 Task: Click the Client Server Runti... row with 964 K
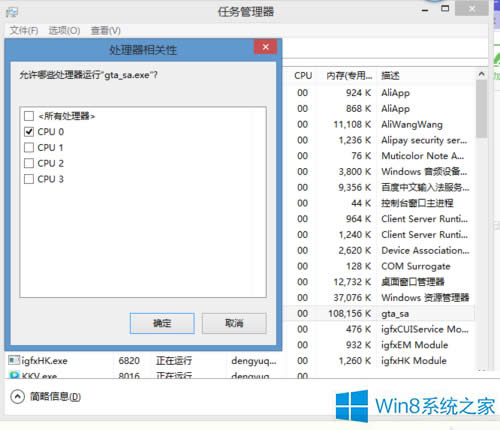click(x=379, y=219)
